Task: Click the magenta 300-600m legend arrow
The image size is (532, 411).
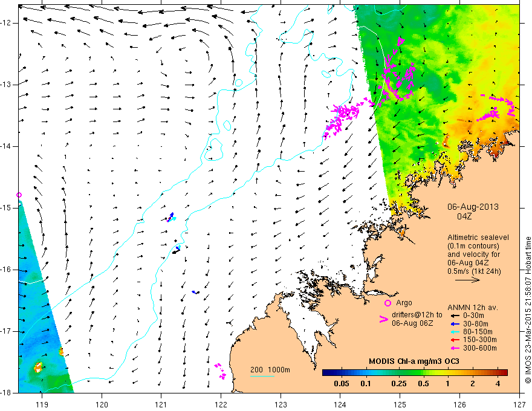Action: (455, 348)
